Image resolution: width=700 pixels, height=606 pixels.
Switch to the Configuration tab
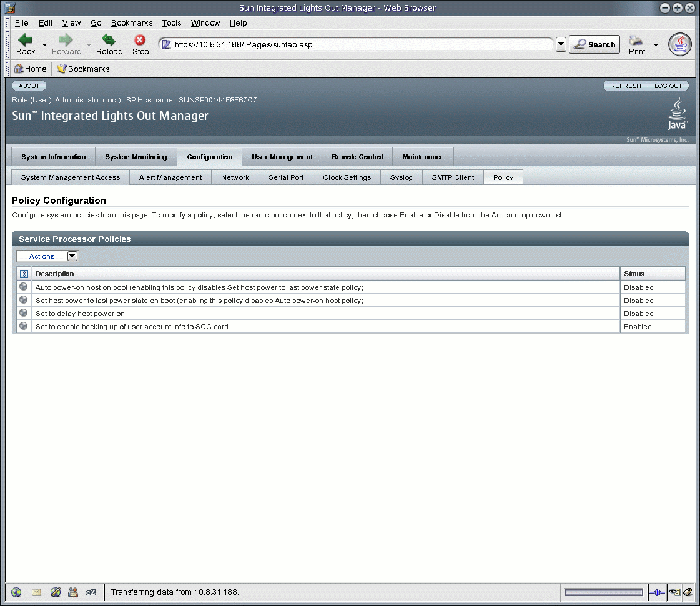point(210,157)
